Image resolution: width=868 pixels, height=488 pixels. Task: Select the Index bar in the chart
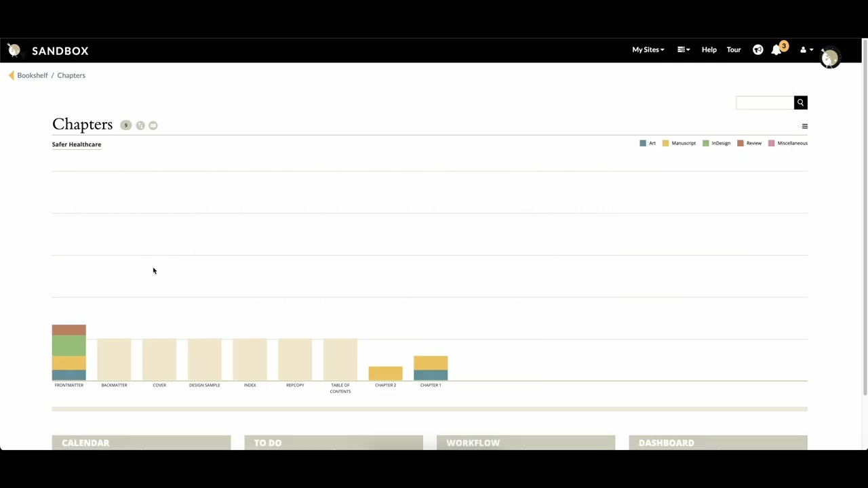250,359
